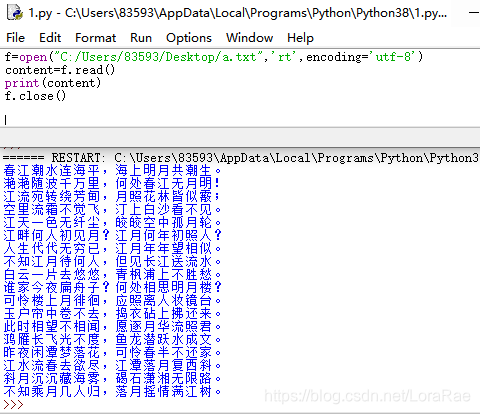Screen dimensions: 480x414
Task: Click the print(content) line
Action: point(53,83)
